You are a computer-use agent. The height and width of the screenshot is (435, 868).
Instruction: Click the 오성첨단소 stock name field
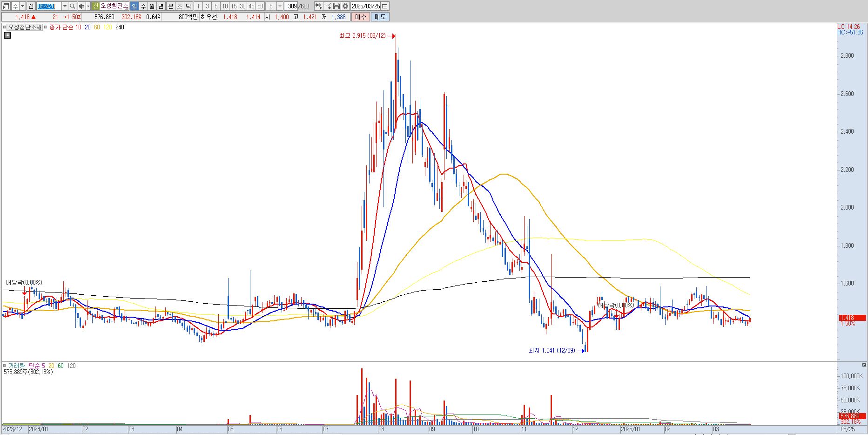[x=114, y=6]
